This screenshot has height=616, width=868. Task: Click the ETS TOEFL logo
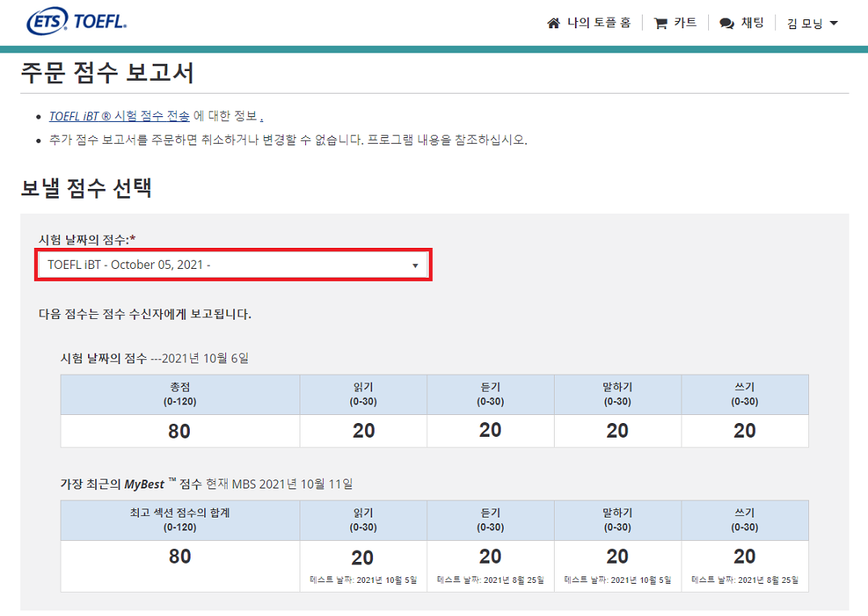click(77, 21)
